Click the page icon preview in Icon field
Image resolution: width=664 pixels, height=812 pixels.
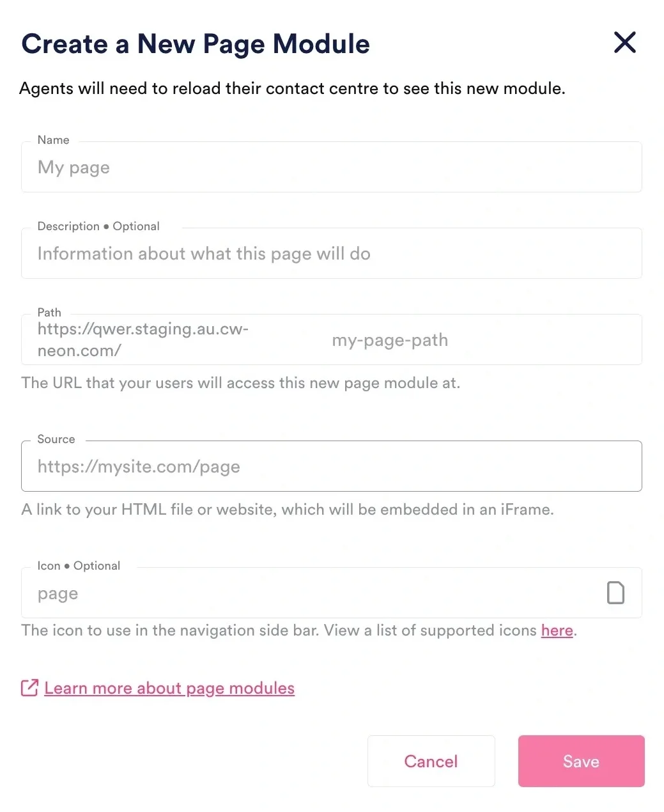click(x=615, y=593)
